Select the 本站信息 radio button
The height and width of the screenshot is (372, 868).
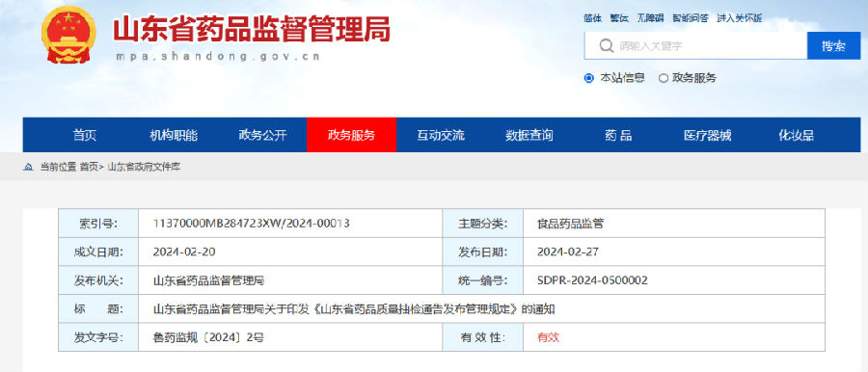(589, 78)
